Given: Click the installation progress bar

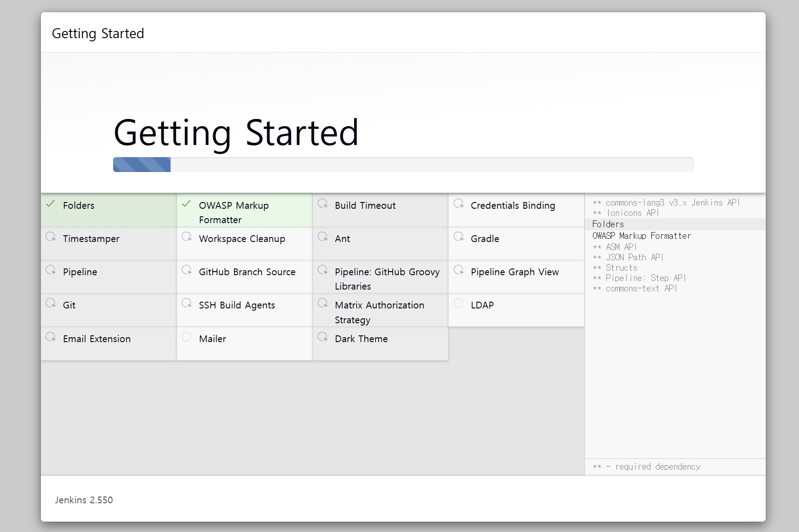Looking at the screenshot, I should [x=403, y=164].
